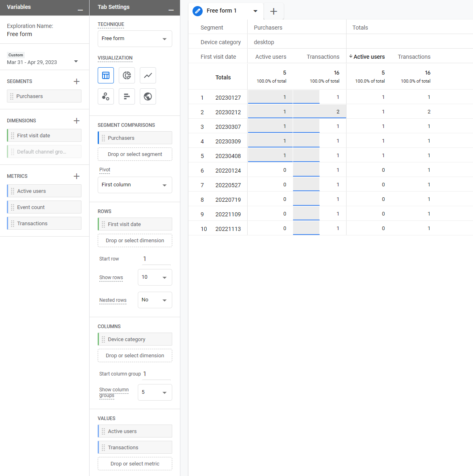Select the geo map visualization

[148, 96]
